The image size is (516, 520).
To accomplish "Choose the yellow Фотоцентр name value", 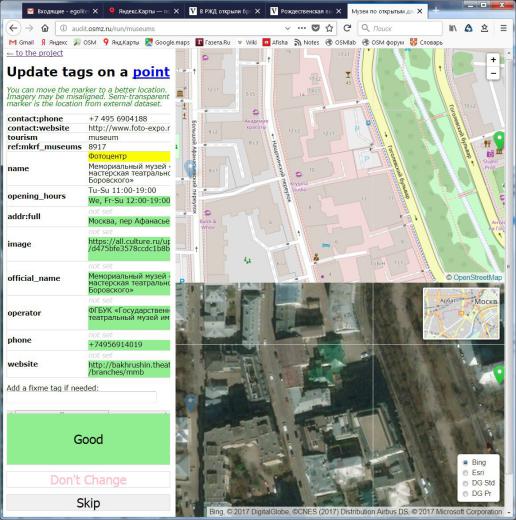I will click(129, 156).
